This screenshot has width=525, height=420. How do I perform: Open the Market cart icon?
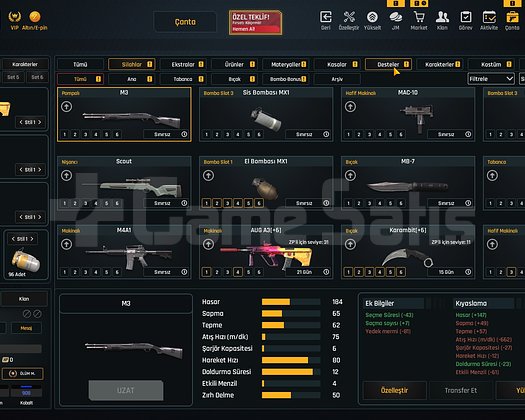419,17
